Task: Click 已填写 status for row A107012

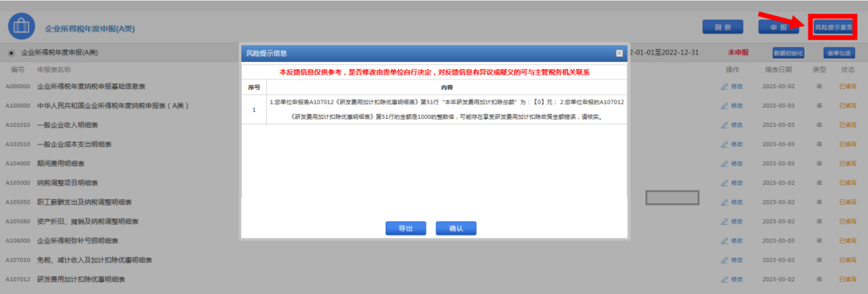Action: coord(848,280)
